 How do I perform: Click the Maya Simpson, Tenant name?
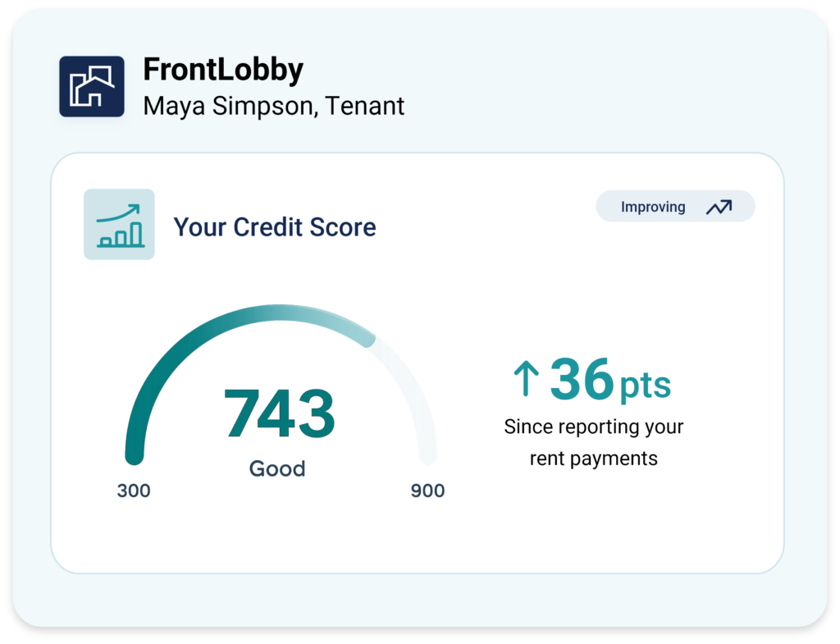pyautogui.click(x=273, y=106)
